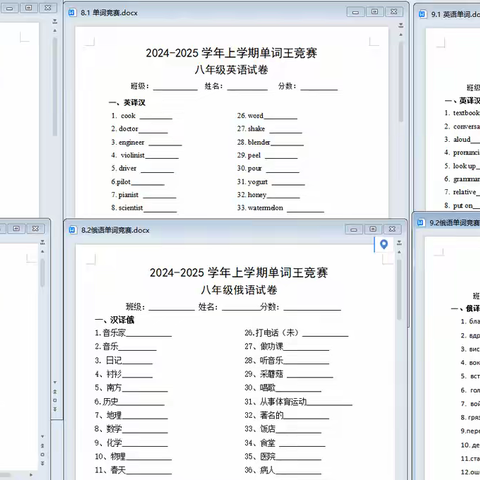Click the vertical scrollbar thumb of 8.2俄语单词竞赛 window
This screenshot has height=480, width=480.
[399, 290]
